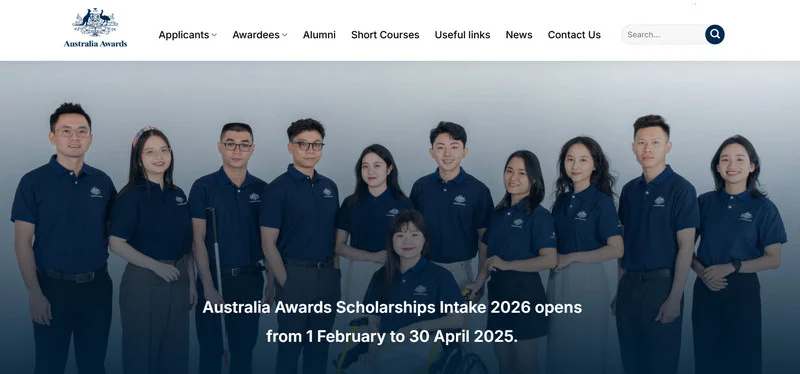Image resolution: width=800 pixels, height=374 pixels.
Task: Click the magnifying glass search button
Action: [715, 35]
